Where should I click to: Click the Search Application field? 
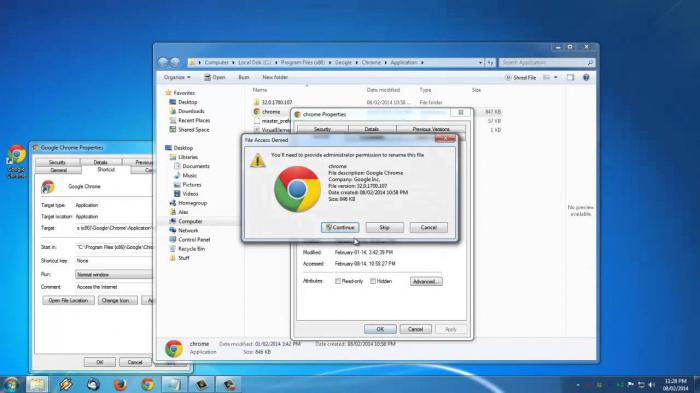[x=547, y=63]
